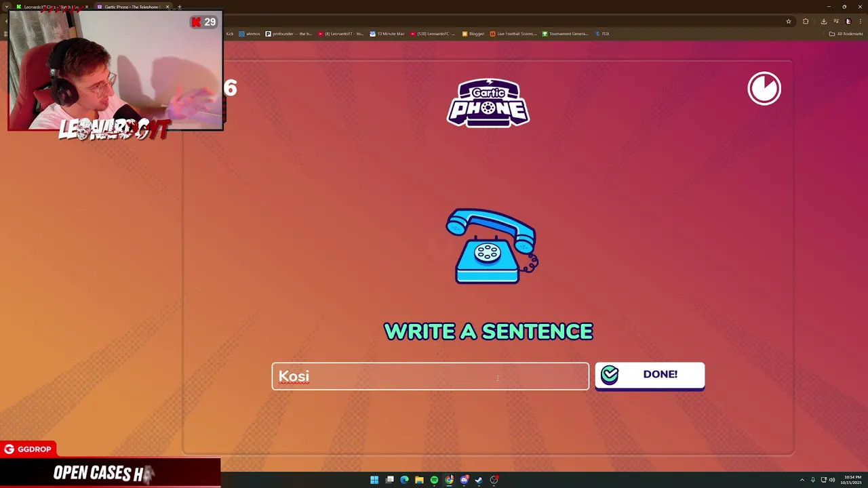Open the volume tray icon
Image resolution: width=868 pixels, height=488 pixels.
point(832,480)
